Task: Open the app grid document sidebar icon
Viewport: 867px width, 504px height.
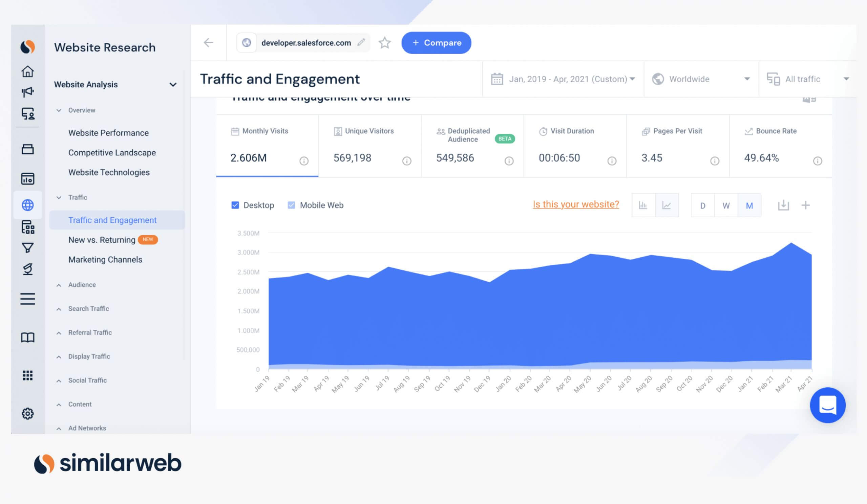Action: (27, 227)
